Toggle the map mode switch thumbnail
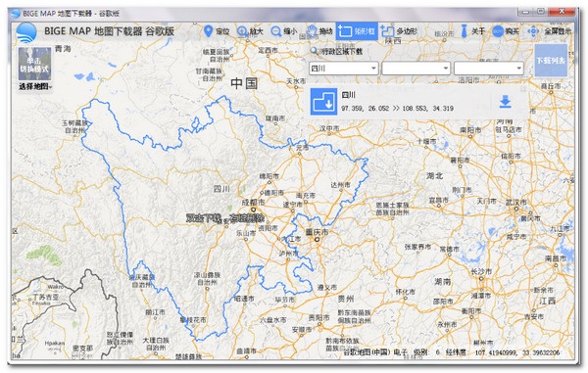Viewport: 588px width, 373px height. coord(34,64)
